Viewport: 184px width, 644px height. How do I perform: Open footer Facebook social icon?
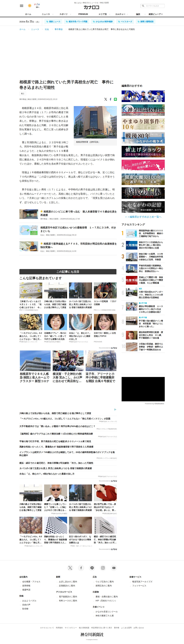coord(81,568)
